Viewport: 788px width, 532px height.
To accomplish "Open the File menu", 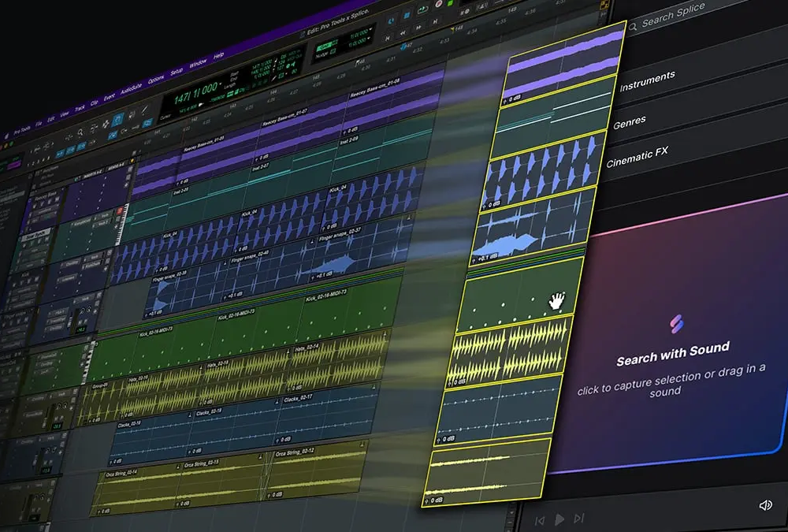I will [39, 124].
